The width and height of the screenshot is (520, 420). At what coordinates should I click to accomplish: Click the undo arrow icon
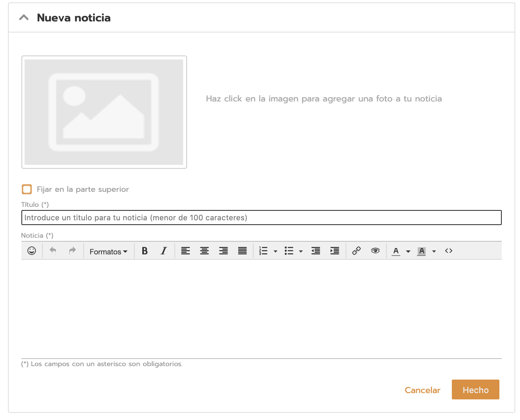[53, 251]
